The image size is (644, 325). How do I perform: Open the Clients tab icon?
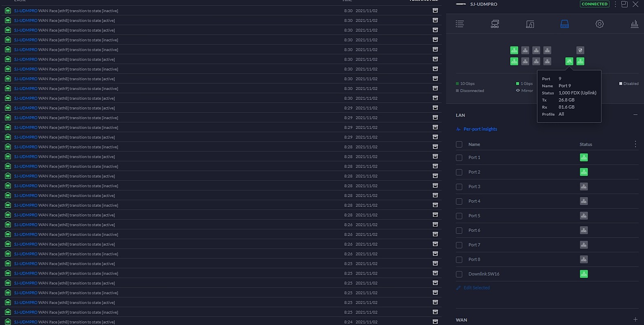tap(495, 24)
